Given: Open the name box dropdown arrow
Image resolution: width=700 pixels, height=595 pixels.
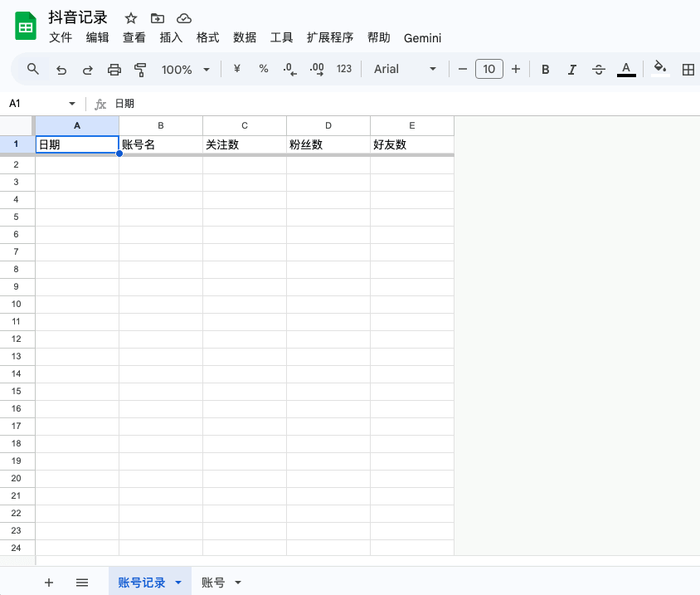Looking at the screenshot, I should click(x=72, y=104).
